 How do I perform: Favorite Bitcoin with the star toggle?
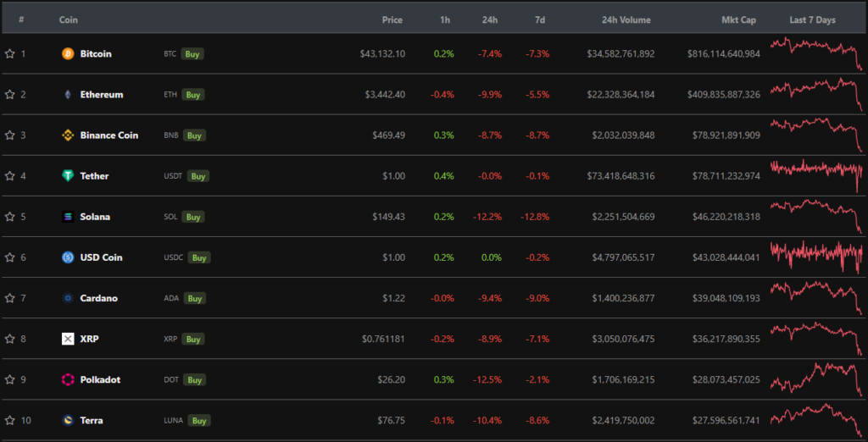[10, 53]
